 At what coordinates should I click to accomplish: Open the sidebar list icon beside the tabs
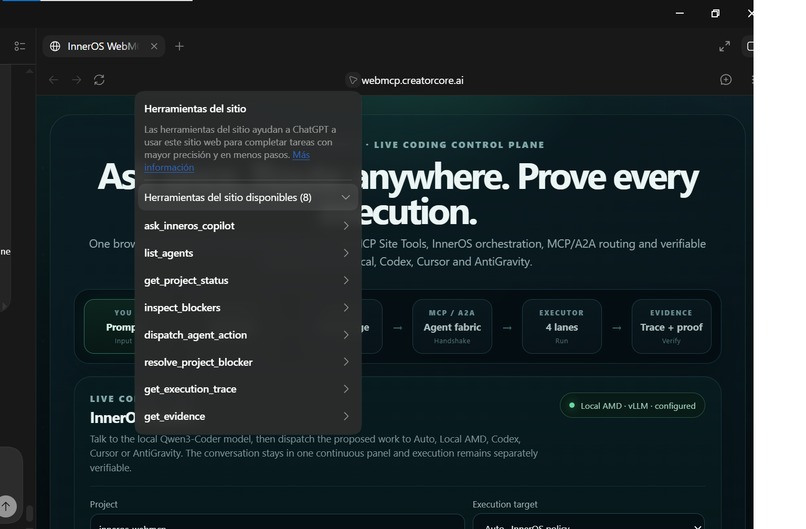[20, 46]
